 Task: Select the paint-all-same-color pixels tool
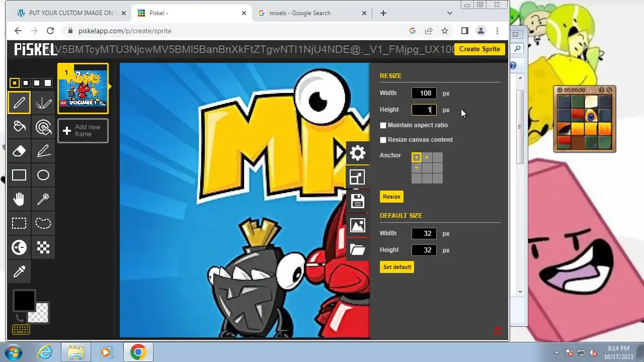click(x=43, y=127)
